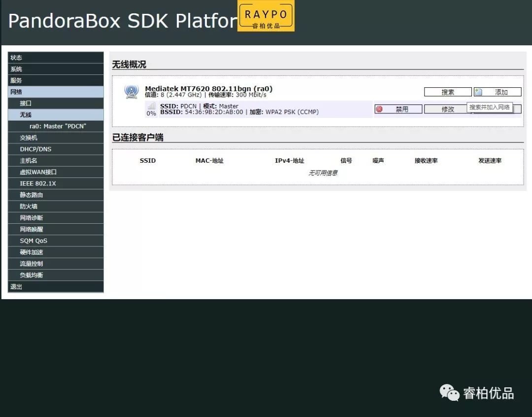The height and width of the screenshot is (417, 532).
Task: Click the 信号 column header
Action: (346, 161)
